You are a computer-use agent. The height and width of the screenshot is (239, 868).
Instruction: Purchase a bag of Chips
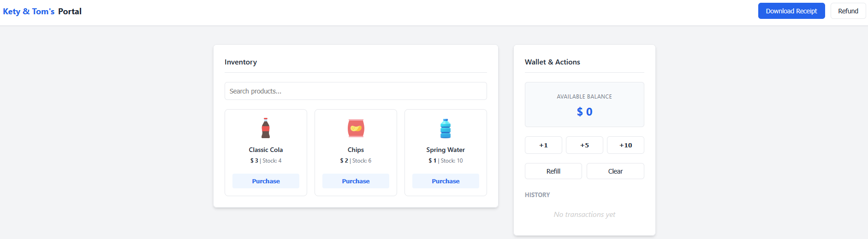(356, 181)
